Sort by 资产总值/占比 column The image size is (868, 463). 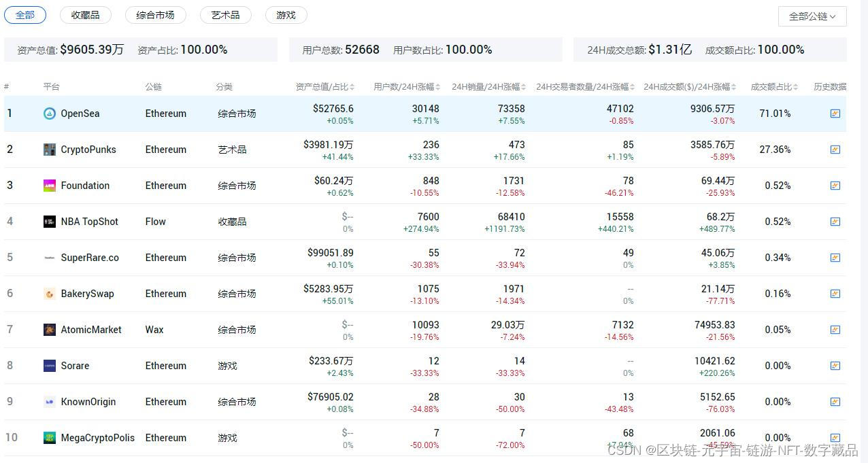click(x=325, y=87)
